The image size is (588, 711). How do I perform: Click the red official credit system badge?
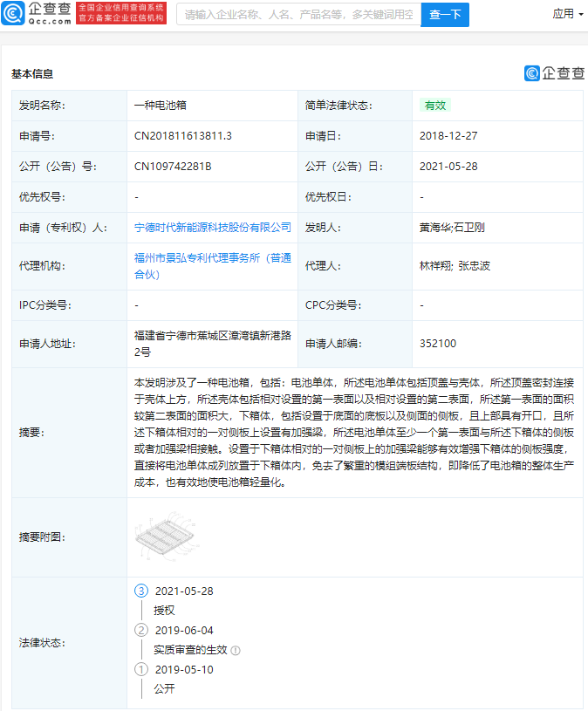coord(121,13)
